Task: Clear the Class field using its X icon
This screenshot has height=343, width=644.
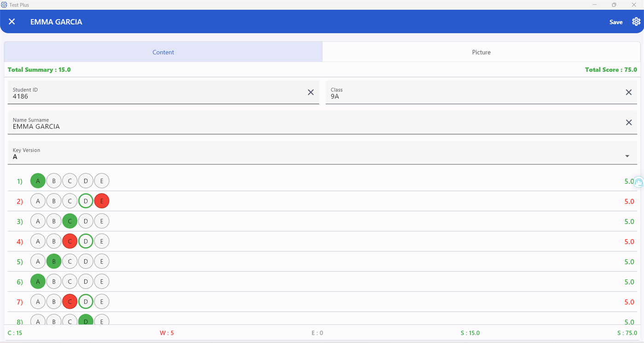Action: 629,92
